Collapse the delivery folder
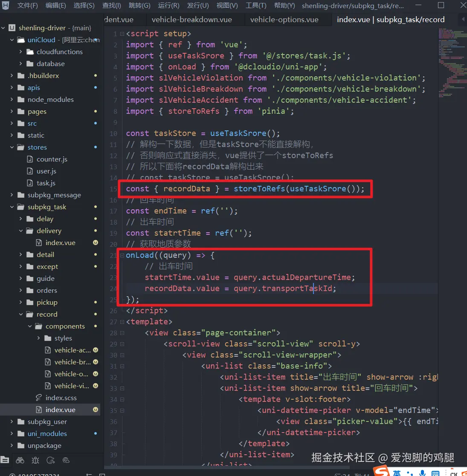Image resolution: width=467 pixels, height=476 pixels. click(x=20, y=231)
